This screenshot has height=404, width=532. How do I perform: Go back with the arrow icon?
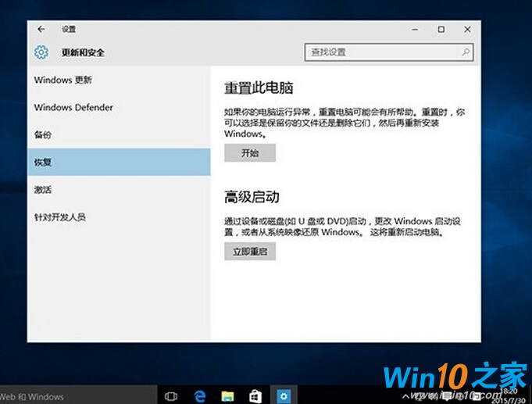pyautogui.click(x=41, y=30)
